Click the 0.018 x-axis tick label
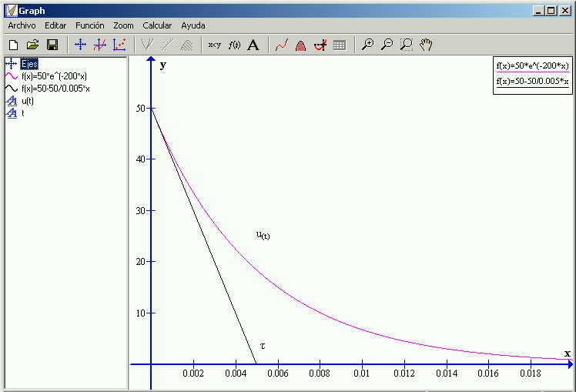 pyautogui.click(x=531, y=374)
